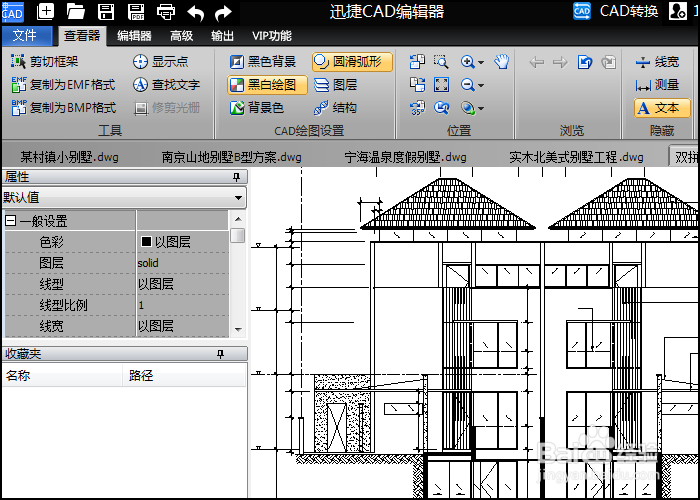The image size is (700, 500).
Task: Click the previous view left arrow
Action: [x=536, y=62]
